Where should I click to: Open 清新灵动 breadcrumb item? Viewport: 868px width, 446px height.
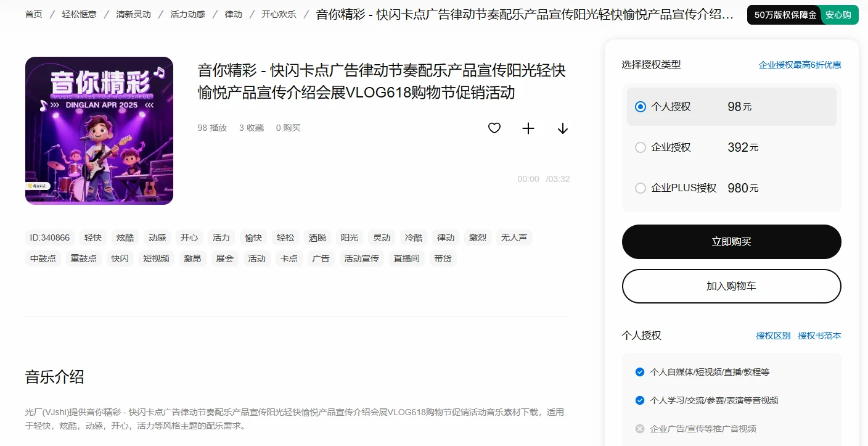(x=134, y=14)
